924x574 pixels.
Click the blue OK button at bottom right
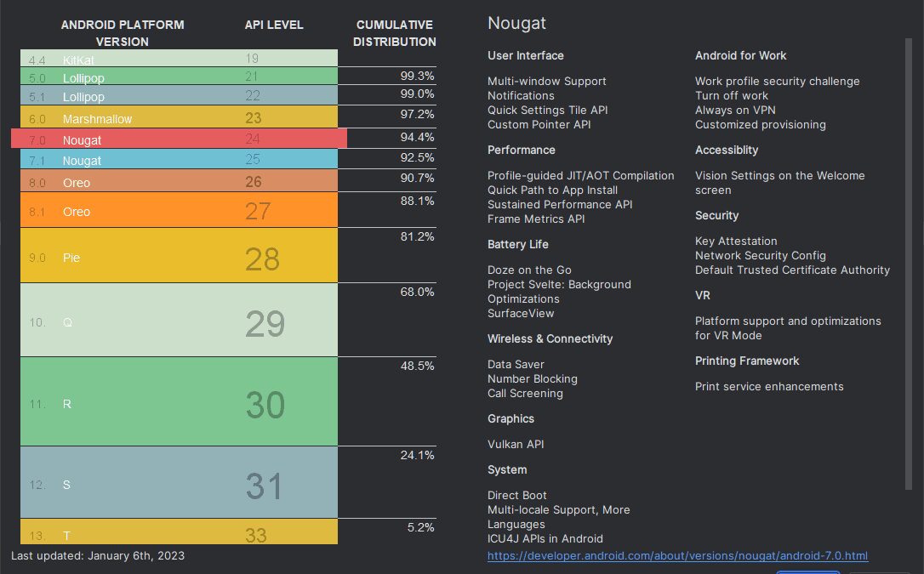coord(808,571)
